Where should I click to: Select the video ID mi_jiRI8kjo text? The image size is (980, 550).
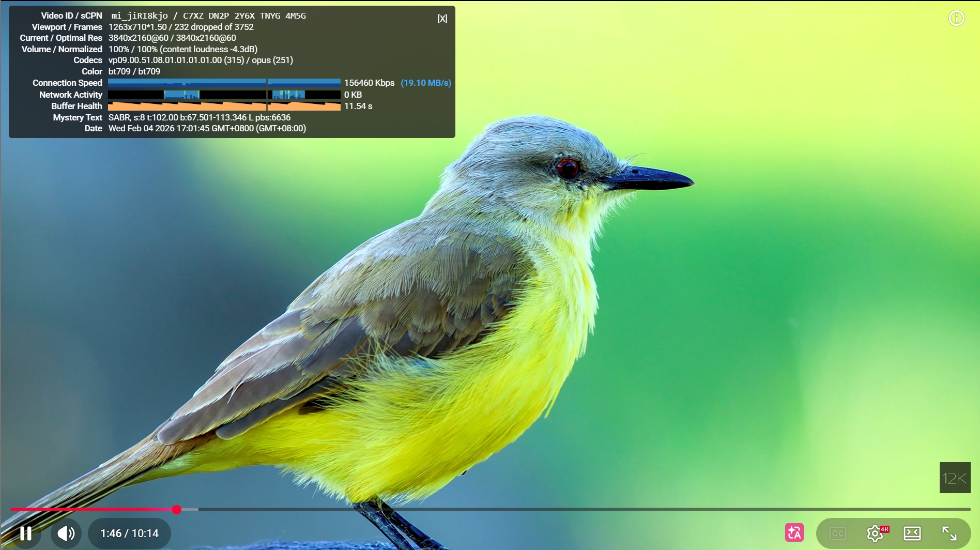[140, 16]
